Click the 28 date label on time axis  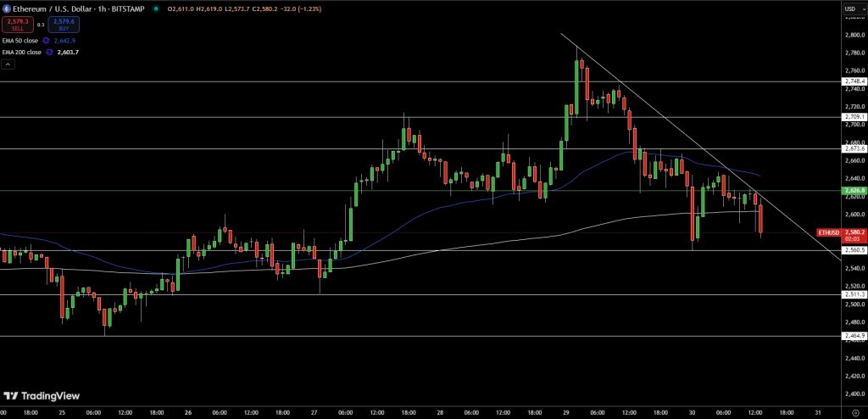(x=440, y=412)
